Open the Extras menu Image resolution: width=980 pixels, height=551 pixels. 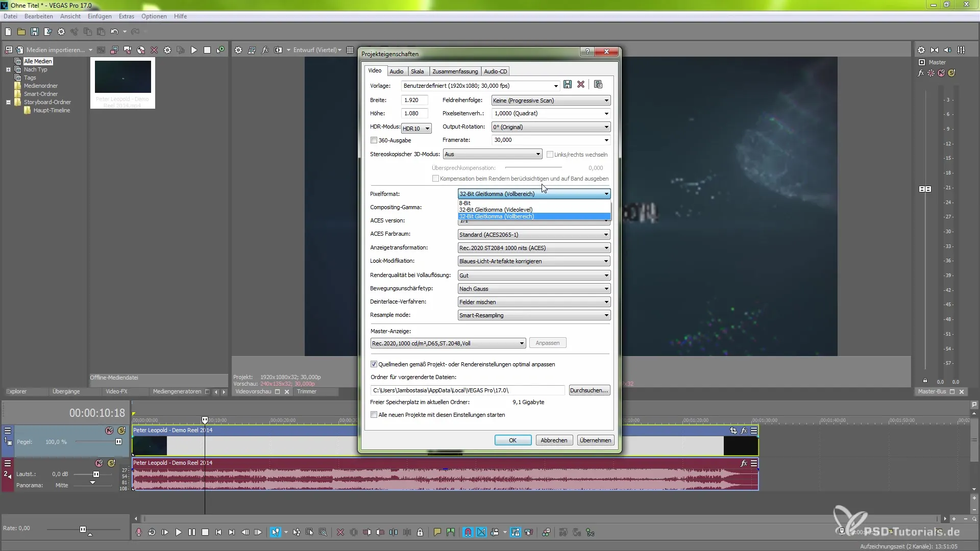(x=126, y=16)
